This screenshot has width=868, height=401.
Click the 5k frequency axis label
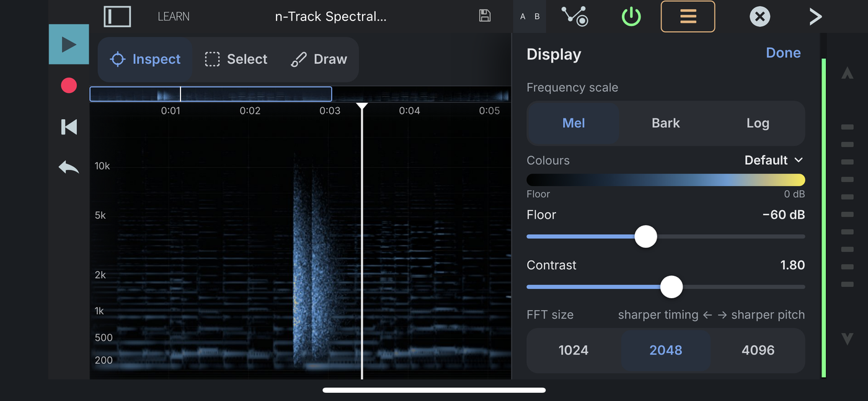coord(100,216)
